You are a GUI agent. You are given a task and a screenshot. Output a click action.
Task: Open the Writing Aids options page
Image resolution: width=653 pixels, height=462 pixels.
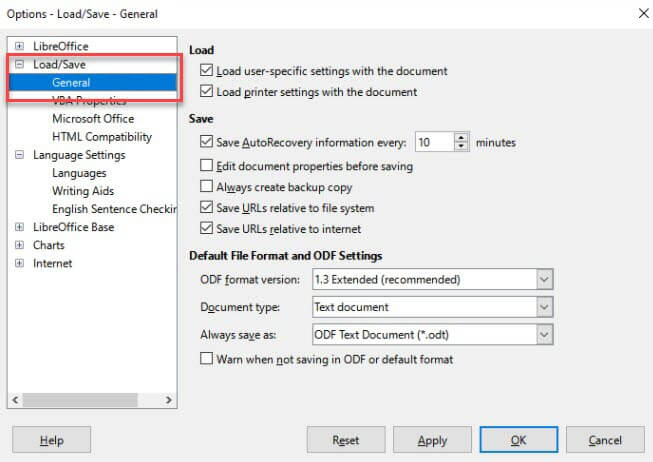coord(83,191)
